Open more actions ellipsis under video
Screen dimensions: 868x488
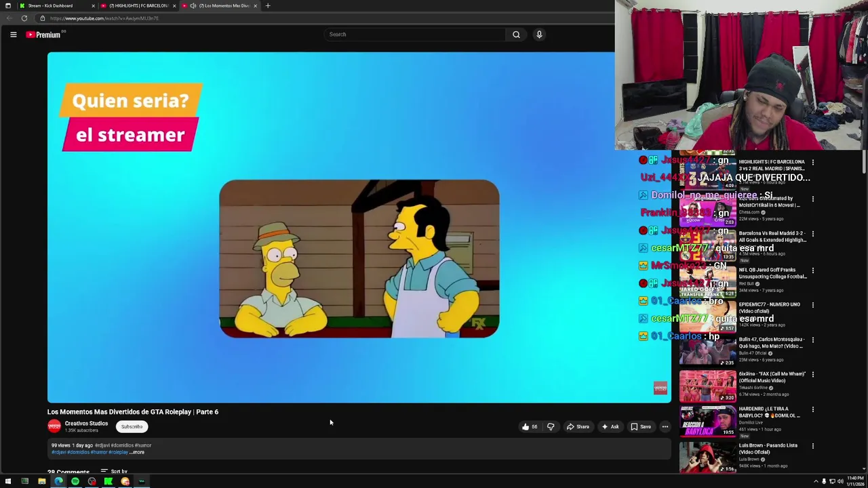click(x=665, y=427)
